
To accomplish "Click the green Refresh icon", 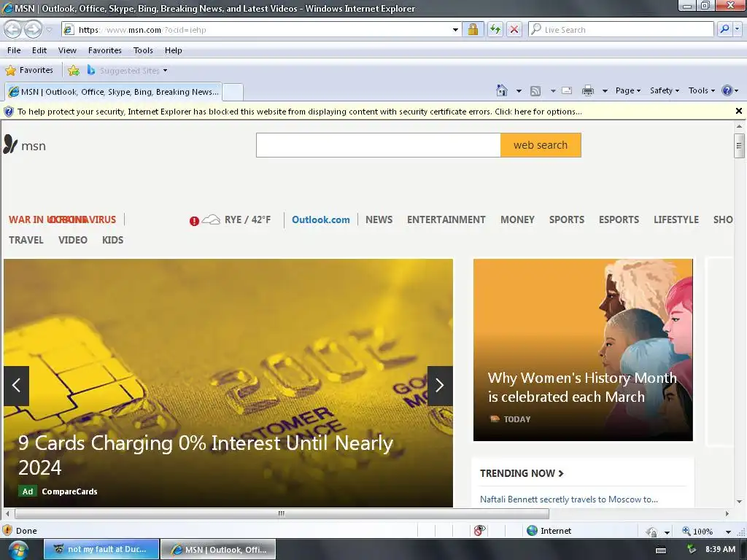I will (495, 29).
